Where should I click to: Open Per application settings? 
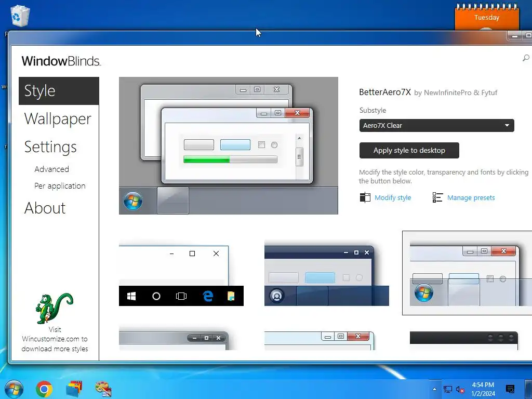point(60,186)
